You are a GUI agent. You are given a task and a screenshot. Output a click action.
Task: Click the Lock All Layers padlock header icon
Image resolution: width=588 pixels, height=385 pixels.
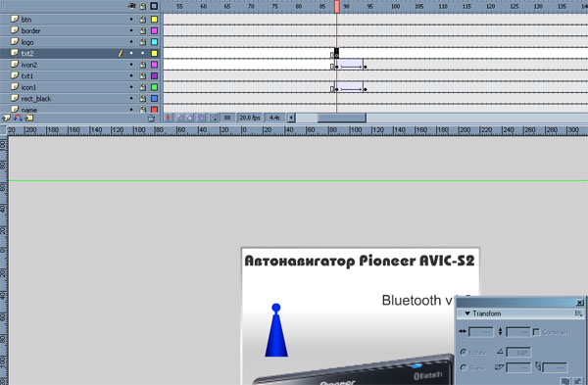[143, 6]
